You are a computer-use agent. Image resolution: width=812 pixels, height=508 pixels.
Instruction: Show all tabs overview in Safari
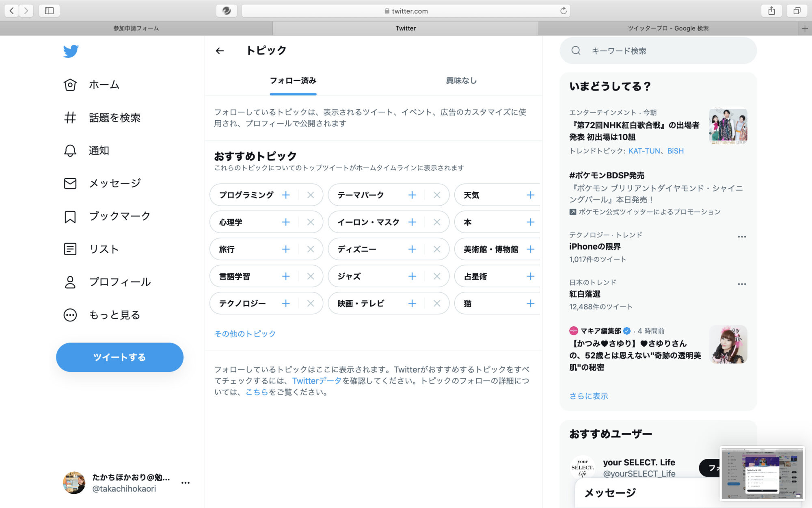(797, 11)
